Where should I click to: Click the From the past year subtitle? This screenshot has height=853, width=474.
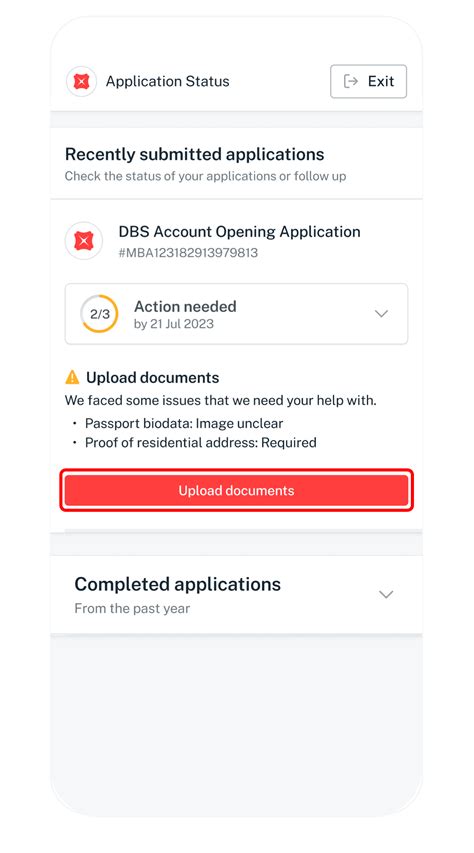(x=132, y=608)
